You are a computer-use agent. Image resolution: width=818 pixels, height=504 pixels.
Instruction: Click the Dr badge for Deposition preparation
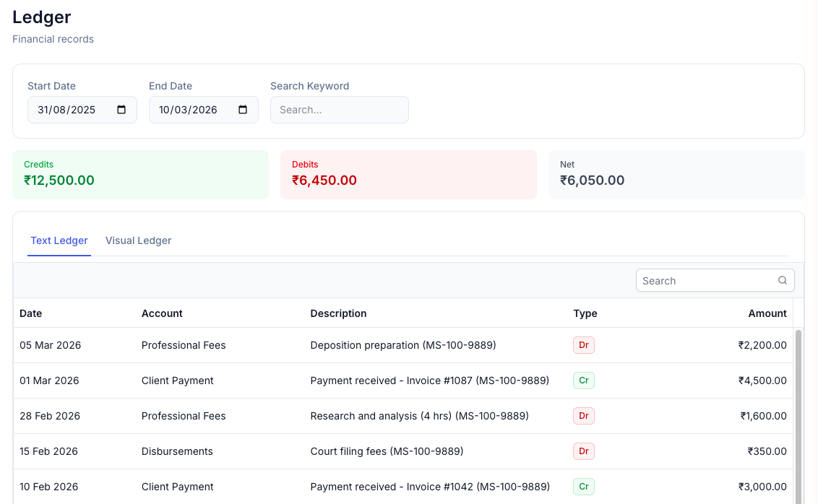tap(583, 345)
